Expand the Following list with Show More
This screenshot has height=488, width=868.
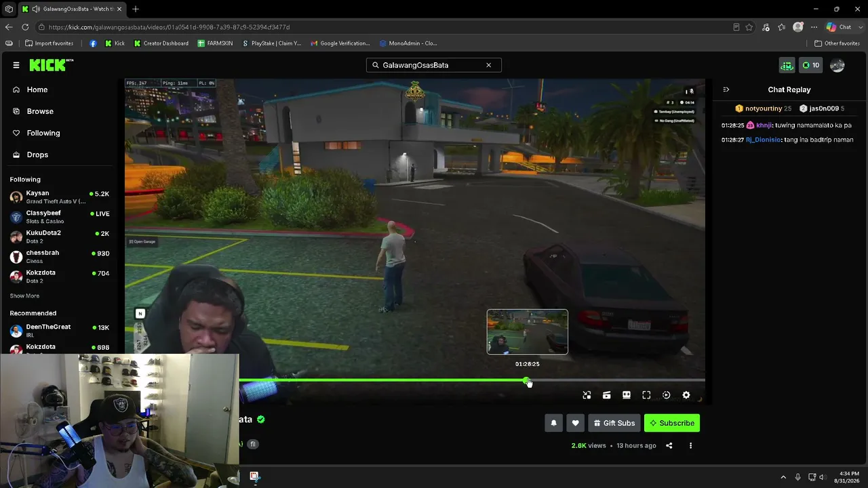pyautogui.click(x=24, y=296)
